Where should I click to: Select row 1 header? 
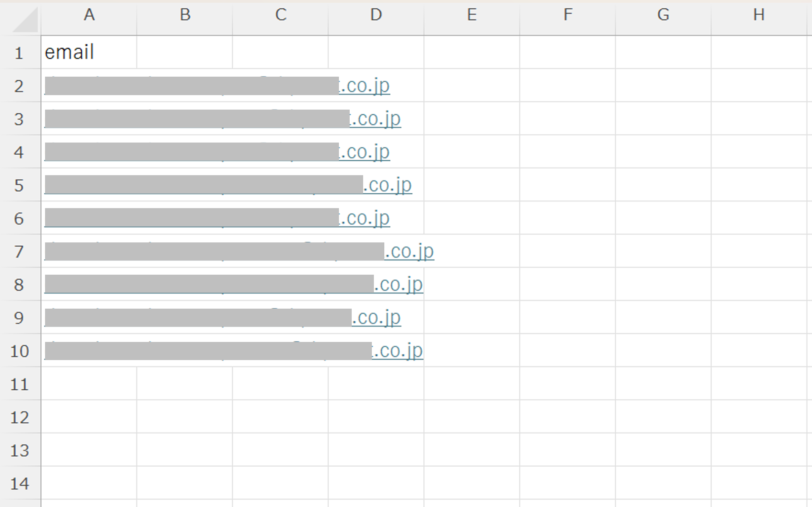coord(20,52)
